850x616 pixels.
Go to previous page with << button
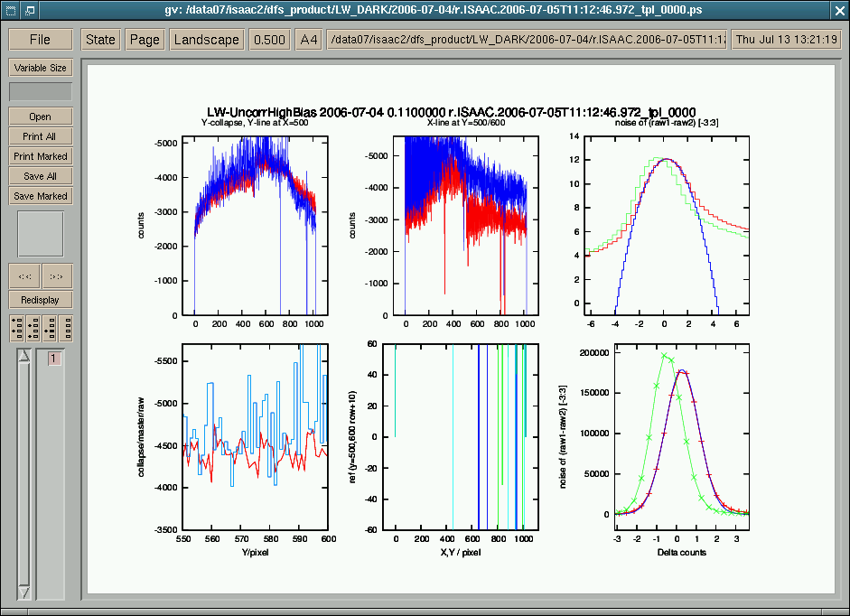(24, 276)
